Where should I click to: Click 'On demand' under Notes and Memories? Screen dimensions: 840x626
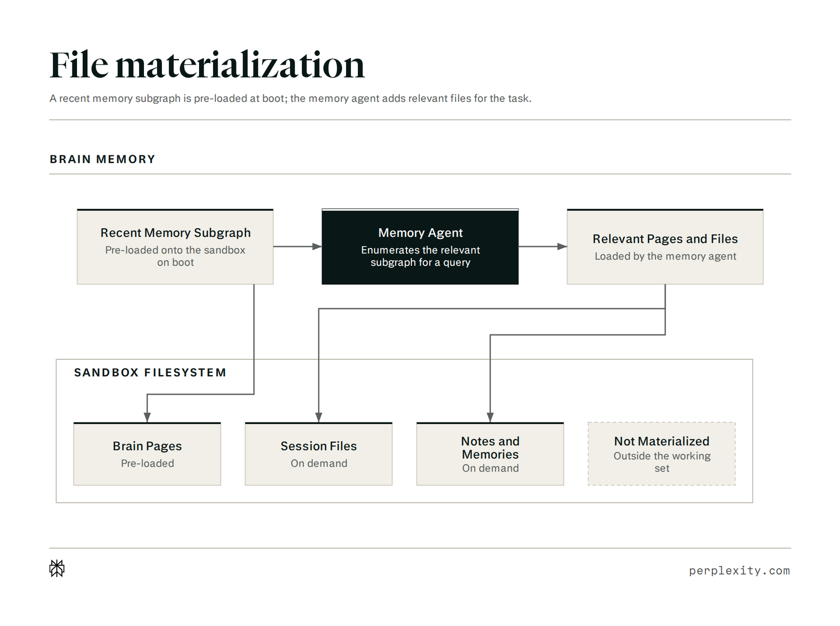(x=490, y=469)
